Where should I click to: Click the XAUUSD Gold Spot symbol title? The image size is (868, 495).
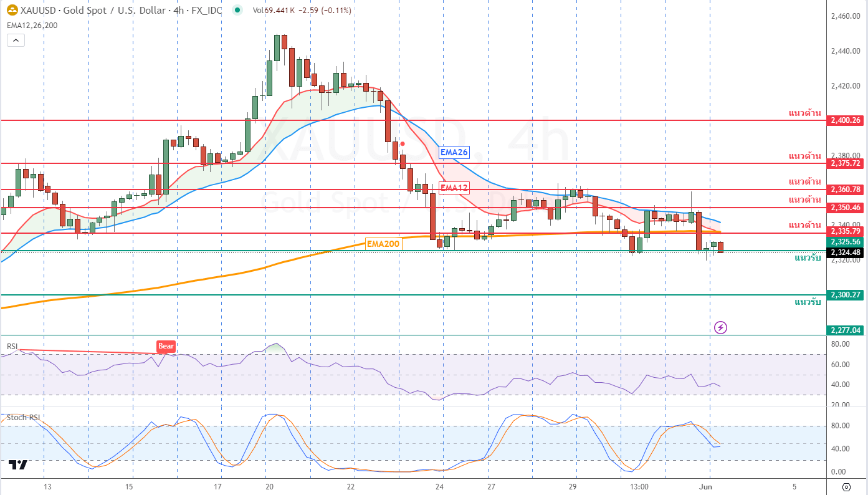[x=121, y=11]
